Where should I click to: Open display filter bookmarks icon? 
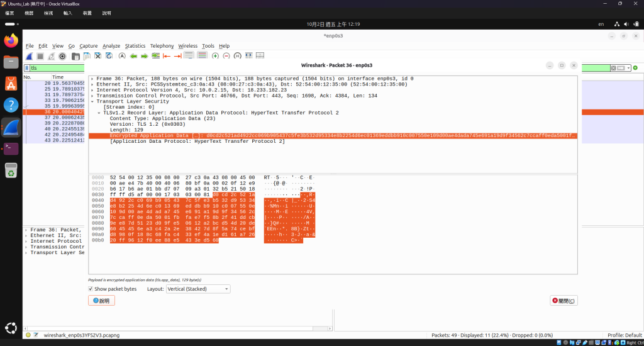(27, 68)
